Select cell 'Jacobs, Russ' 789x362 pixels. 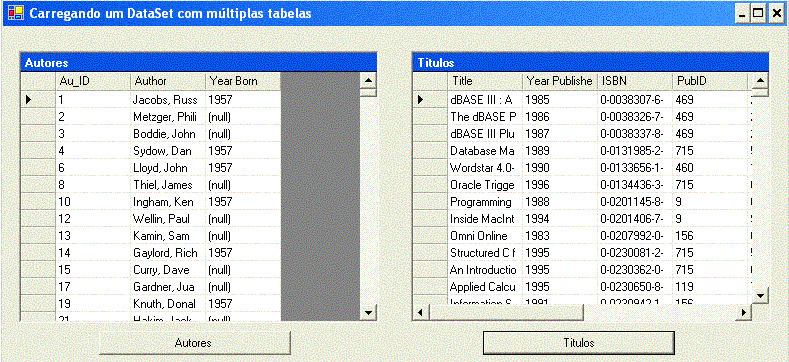tap(168, 100)
